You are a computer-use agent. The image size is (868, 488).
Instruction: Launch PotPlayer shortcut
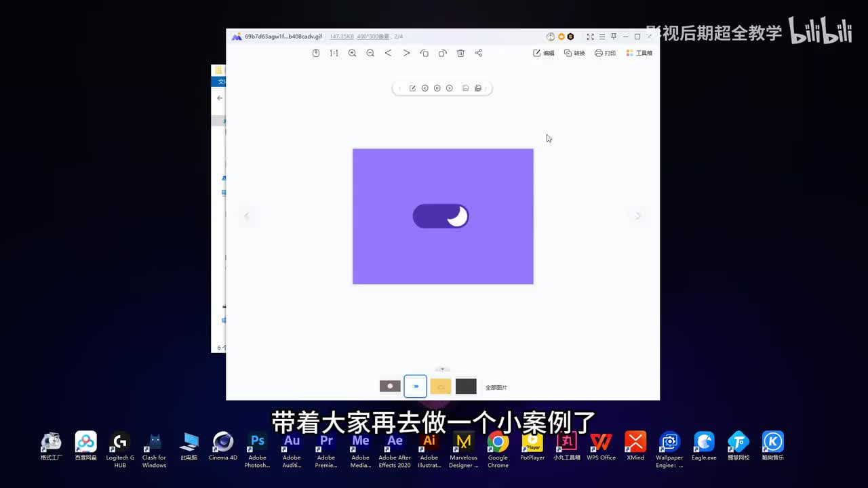pos(532,448)
